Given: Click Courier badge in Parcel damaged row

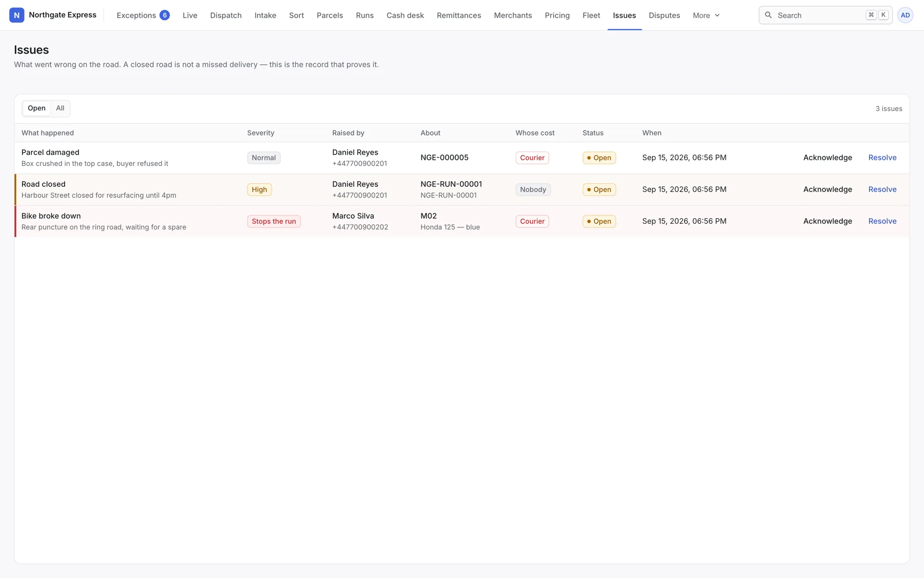Looking at the screenshot, I should 532,158.
